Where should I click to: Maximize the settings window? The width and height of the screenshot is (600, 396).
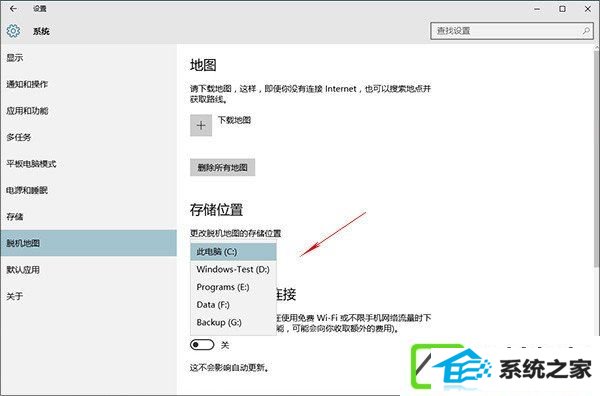(x=562, y=8)
